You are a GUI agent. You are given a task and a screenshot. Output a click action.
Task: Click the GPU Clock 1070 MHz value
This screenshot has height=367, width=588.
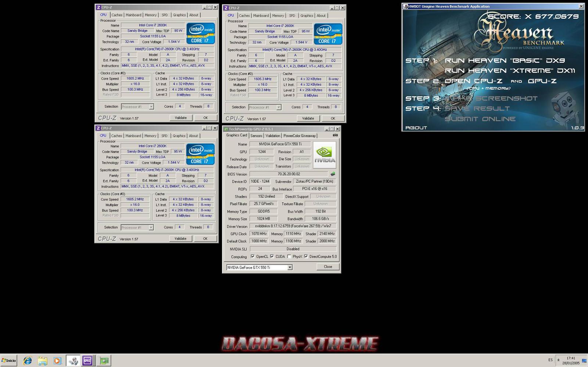[259, 234]
